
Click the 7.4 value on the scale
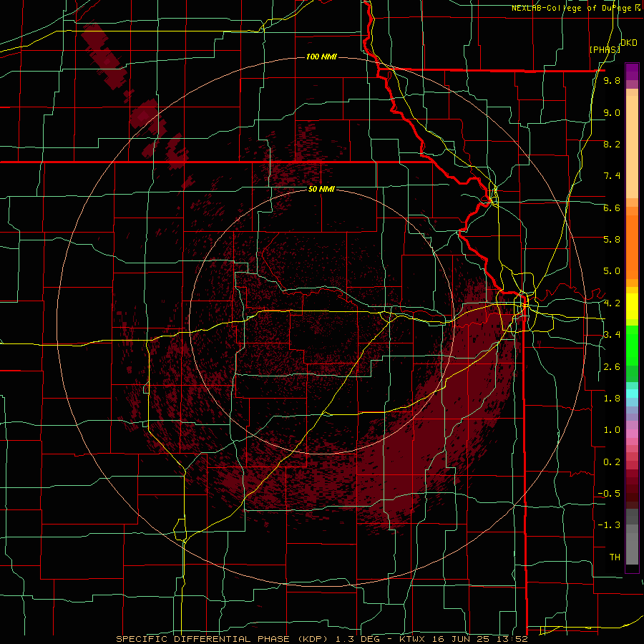point(612,176)
